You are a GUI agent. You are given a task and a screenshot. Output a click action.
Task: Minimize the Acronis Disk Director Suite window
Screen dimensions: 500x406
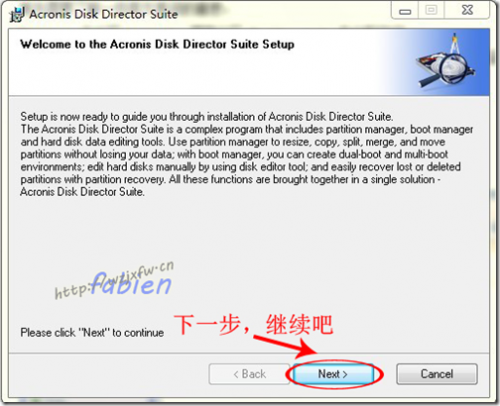click(405, 11)
